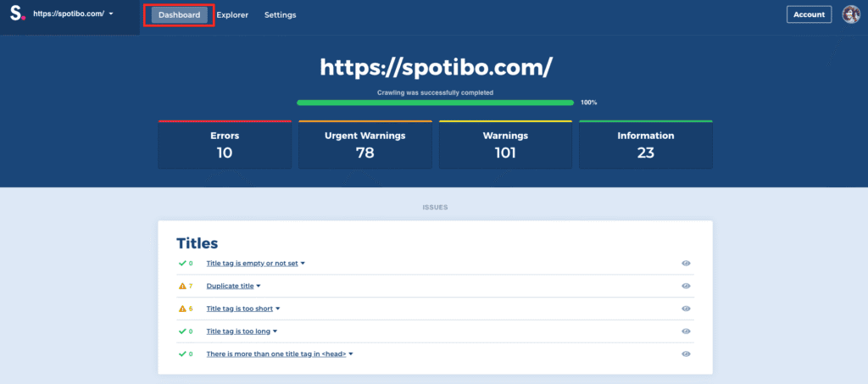Toggle eye icon for Title tag is empty row
Viewport: 868px width, 384px height.
point(686,264)
